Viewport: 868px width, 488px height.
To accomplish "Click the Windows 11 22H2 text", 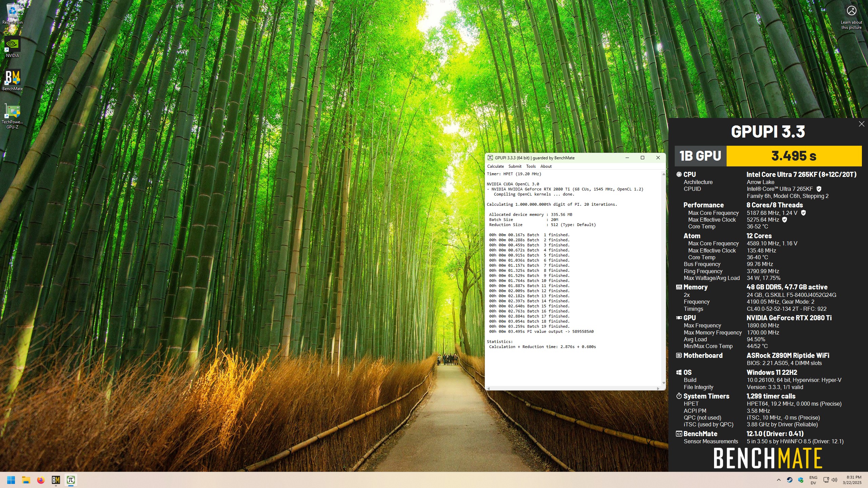I will tap(772, 372).
